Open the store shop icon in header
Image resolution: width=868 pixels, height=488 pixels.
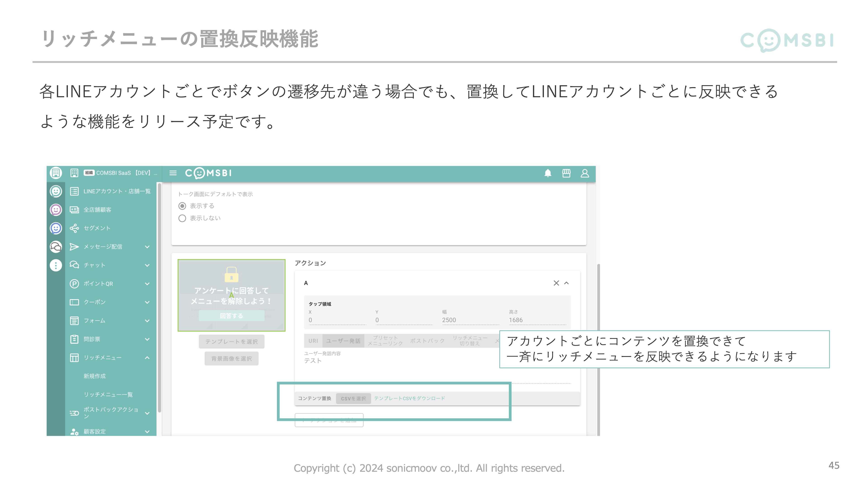(x=566, y=173)
